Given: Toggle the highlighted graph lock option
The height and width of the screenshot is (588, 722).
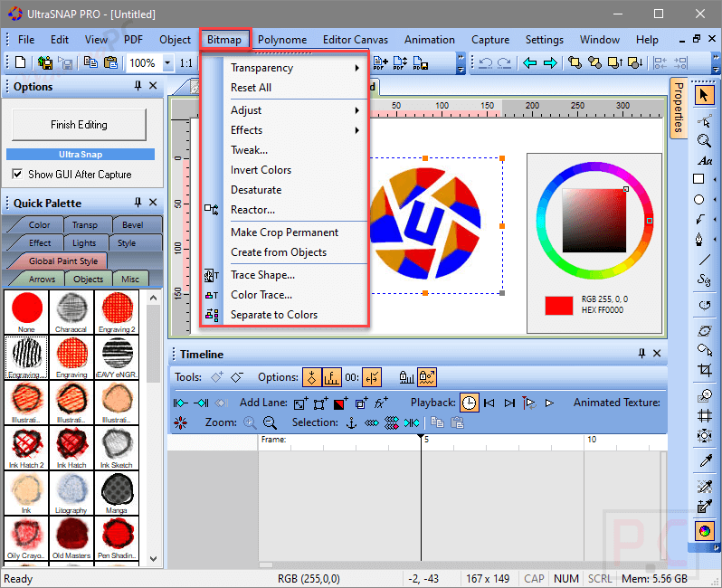Looking at the screenshot, I should 427,377.
